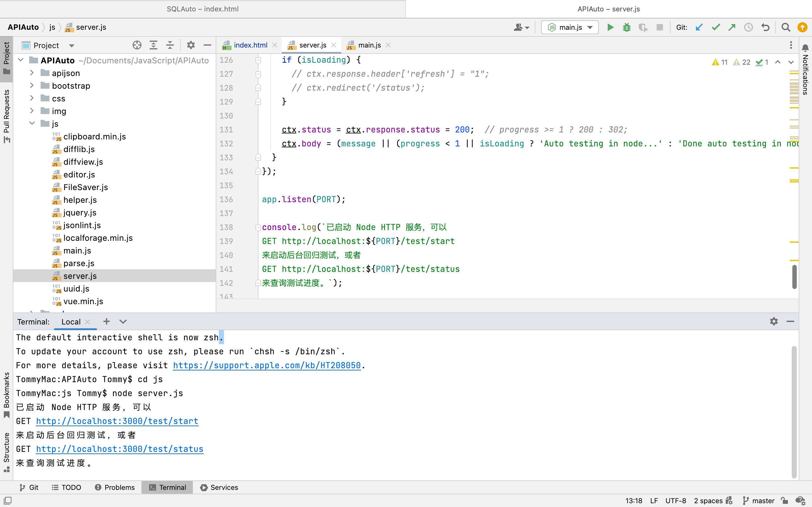Open the Problems tool window tab
Viewport: 812px width, 507px height.
click(115, 487)
